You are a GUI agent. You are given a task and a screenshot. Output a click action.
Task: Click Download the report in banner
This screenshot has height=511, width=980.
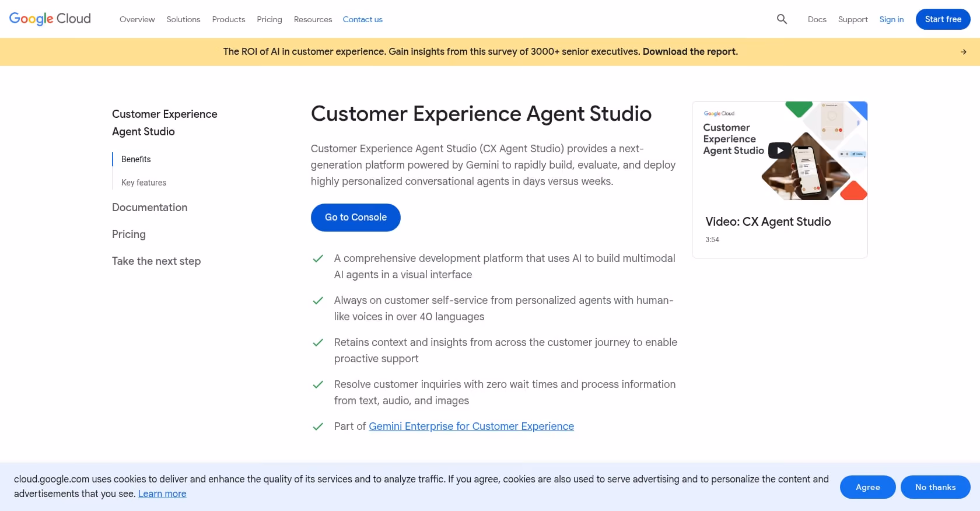point(690,51)
